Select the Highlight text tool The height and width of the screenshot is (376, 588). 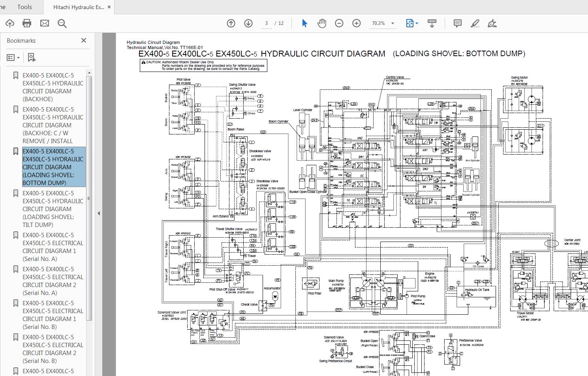(x=475, y=23)
